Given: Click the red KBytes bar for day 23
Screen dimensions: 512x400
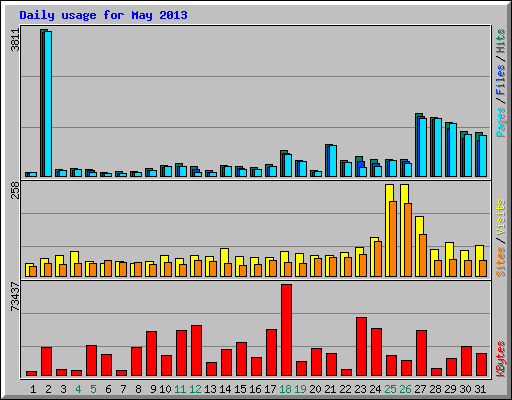Looking at the screenshot, I should pyautogui.click(x=361, y=347).
